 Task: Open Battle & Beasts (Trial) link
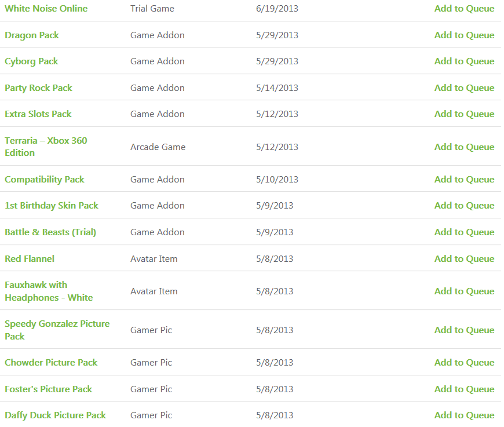pyautogui.click(x=50, y=232)
